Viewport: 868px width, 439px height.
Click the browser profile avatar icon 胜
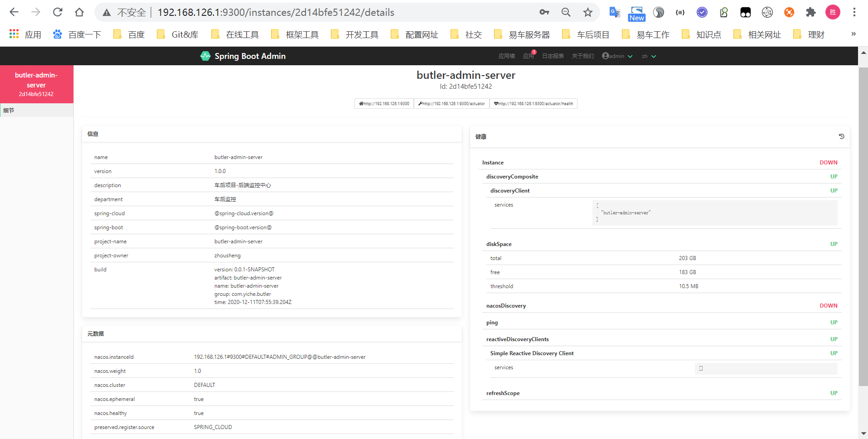(x=833, y=12)
